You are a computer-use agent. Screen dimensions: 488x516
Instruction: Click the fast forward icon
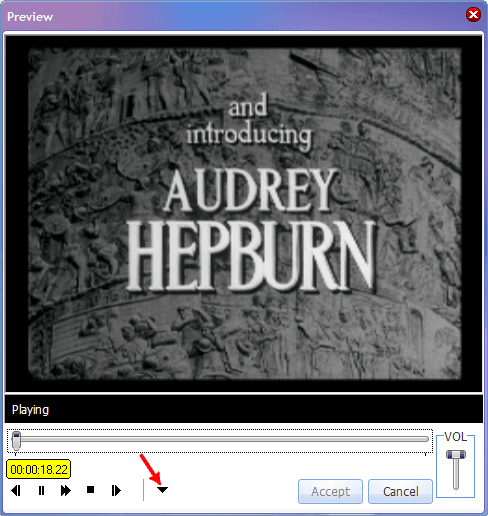tap(66, 490)
